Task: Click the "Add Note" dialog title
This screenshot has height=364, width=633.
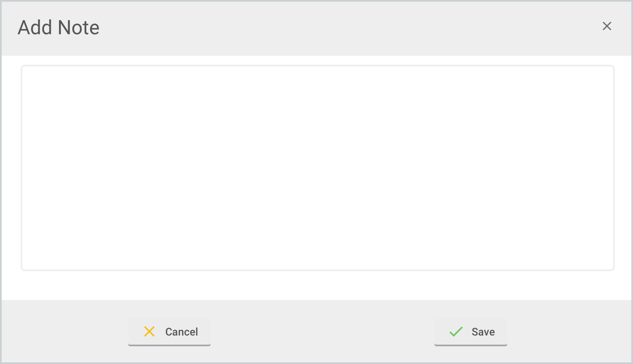Action: click(59, 28)
